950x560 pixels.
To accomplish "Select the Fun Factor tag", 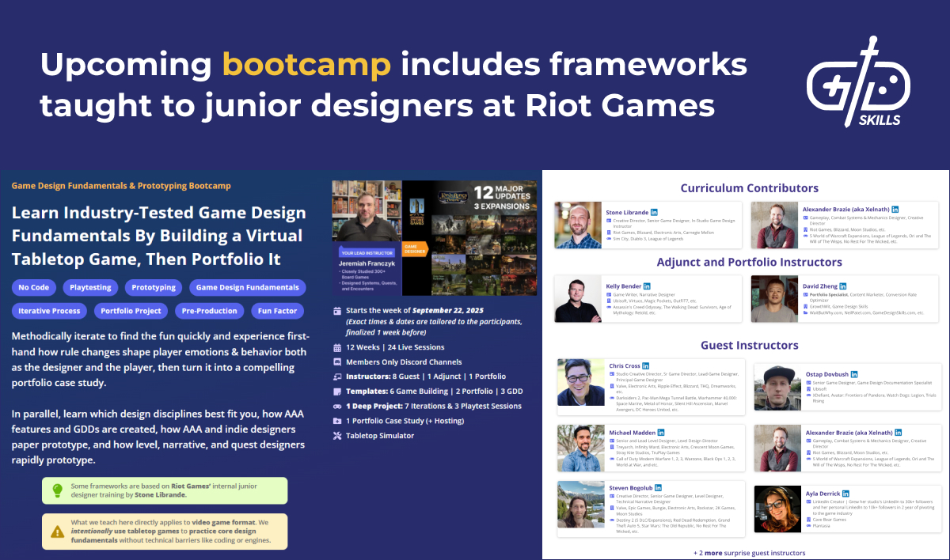I will click(x=278, y=311).
